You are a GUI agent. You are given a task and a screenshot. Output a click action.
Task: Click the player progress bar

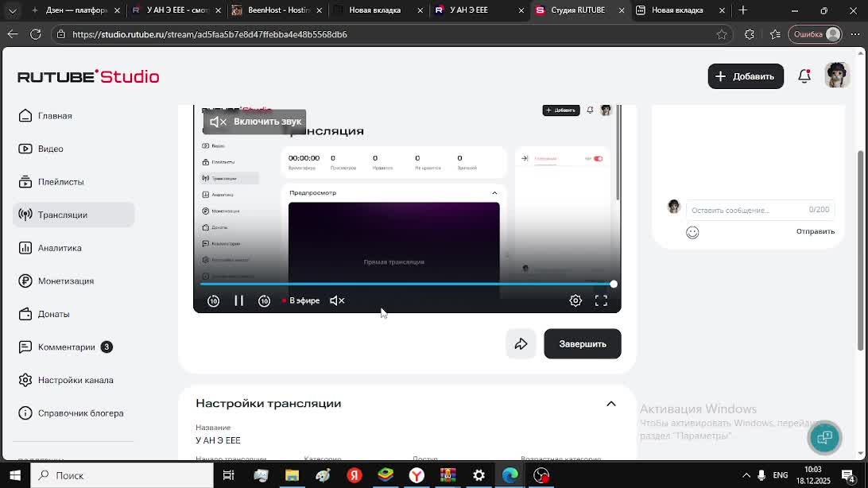point(407,285)
